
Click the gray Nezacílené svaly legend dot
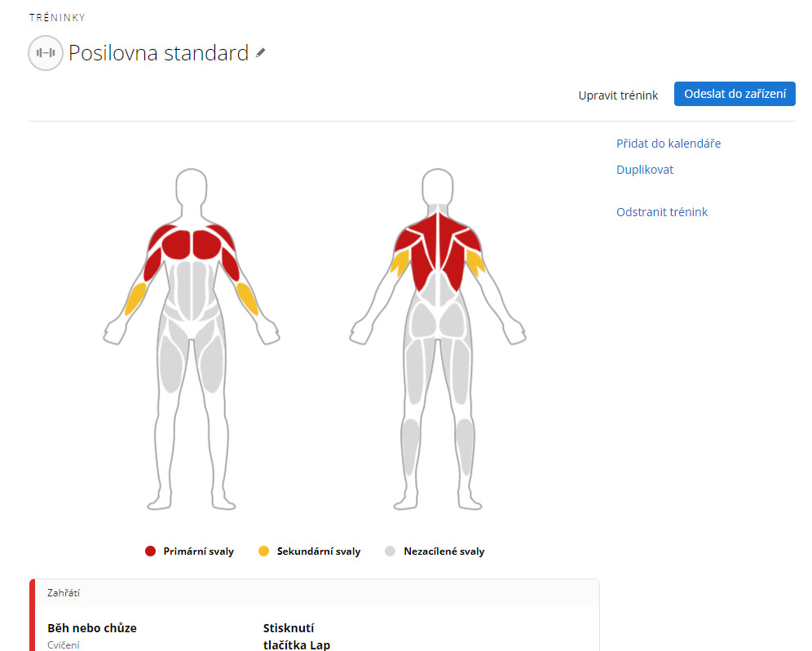tap(390, 551)
